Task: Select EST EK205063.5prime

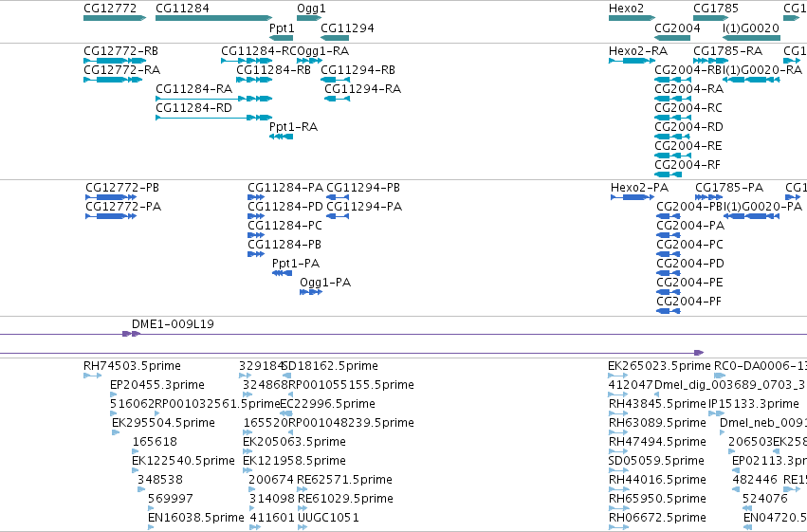Action: [248, 451]
